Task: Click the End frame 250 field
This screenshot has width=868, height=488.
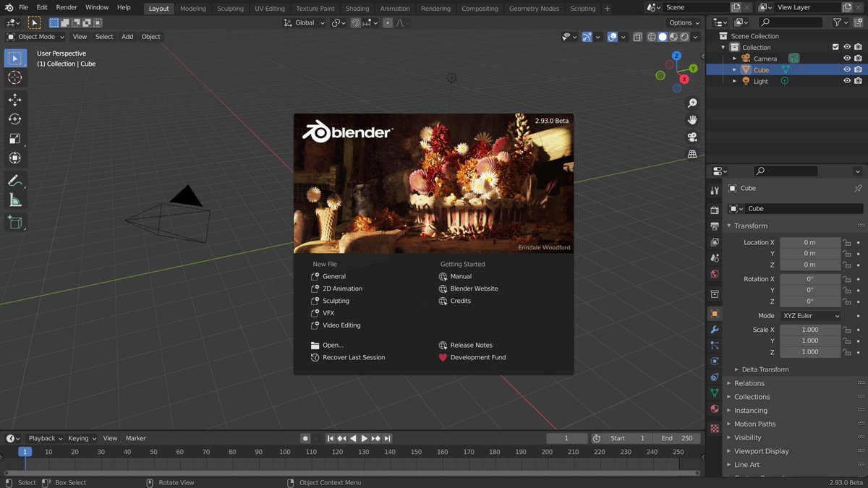Action: pyautogui.click(x=677, y=438)
